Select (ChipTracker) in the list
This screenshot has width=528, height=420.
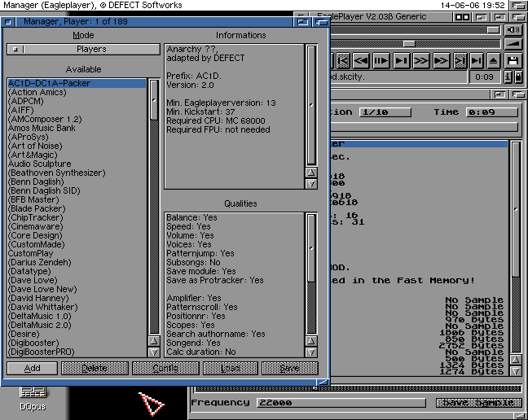[x=77, y=217]
